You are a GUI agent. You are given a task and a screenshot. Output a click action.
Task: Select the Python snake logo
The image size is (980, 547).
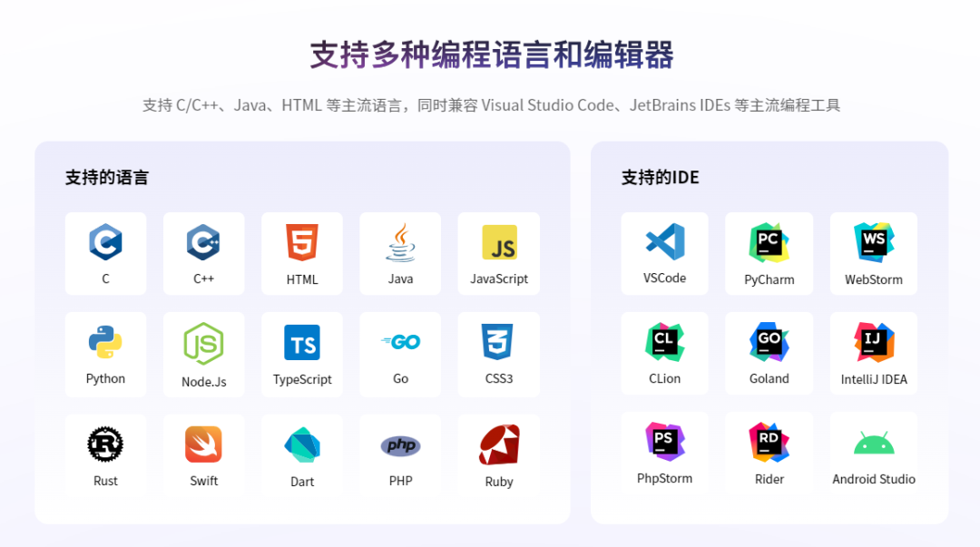(x=105, y=342)
